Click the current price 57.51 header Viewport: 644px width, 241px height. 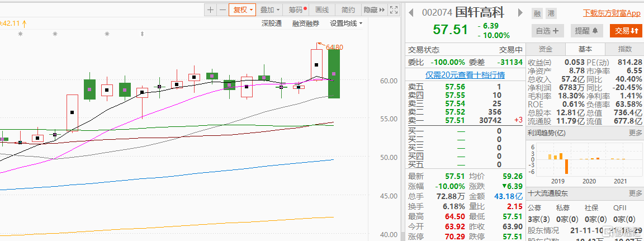tap(450, 30)
